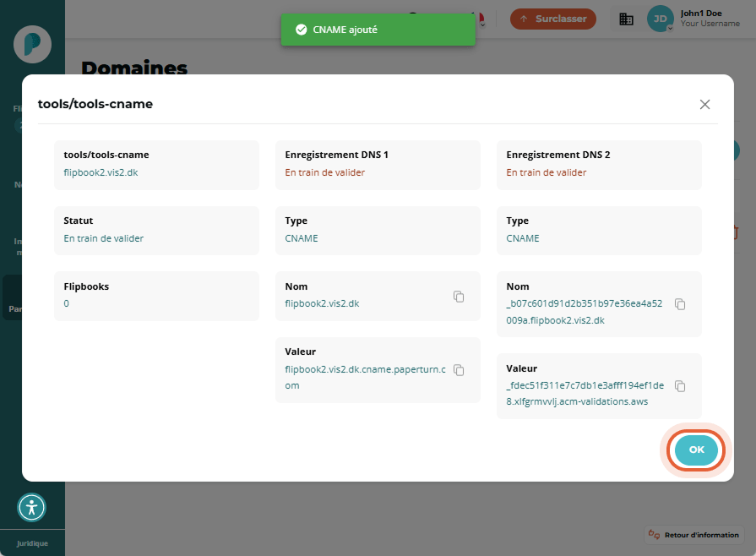Open the company building icon
The image size is (756, 556).
[x=626, y=19]
